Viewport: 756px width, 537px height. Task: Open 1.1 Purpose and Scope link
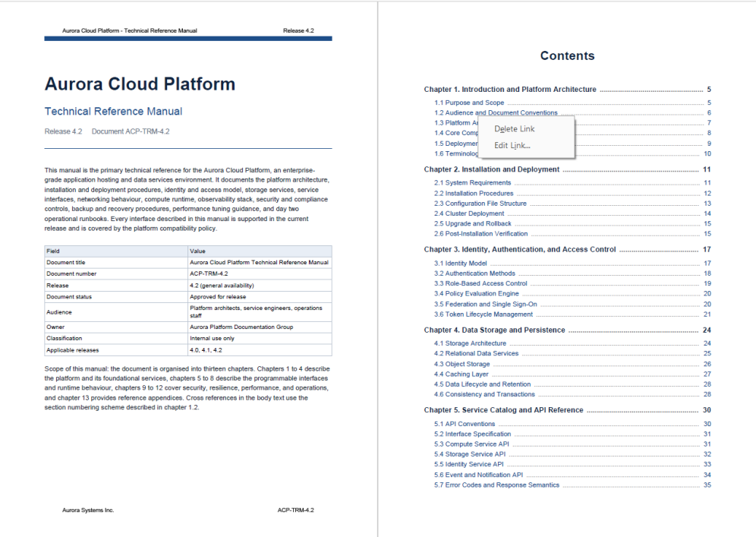pos(468,103)
